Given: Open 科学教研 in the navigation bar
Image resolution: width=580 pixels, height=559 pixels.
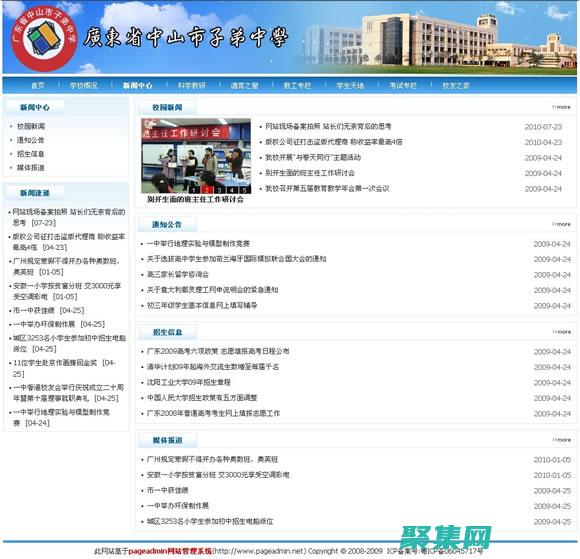Looking at the screenshot, I should (191, 85).
